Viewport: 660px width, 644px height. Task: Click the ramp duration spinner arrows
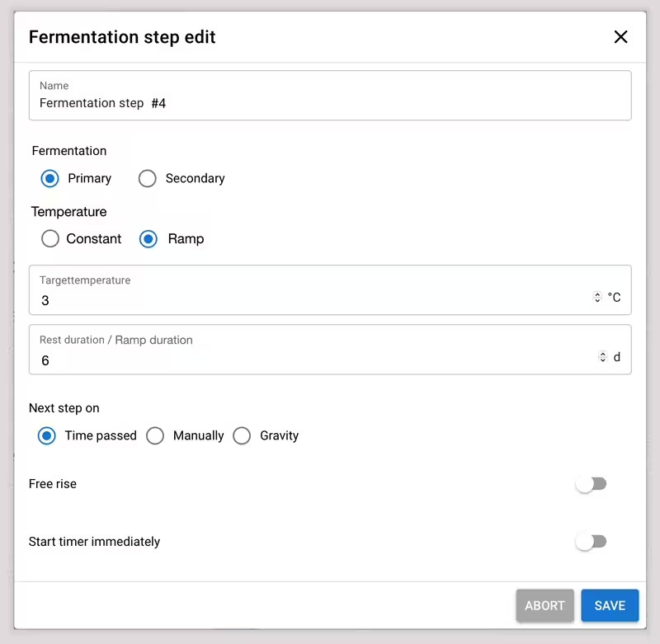tap(602, 358)
